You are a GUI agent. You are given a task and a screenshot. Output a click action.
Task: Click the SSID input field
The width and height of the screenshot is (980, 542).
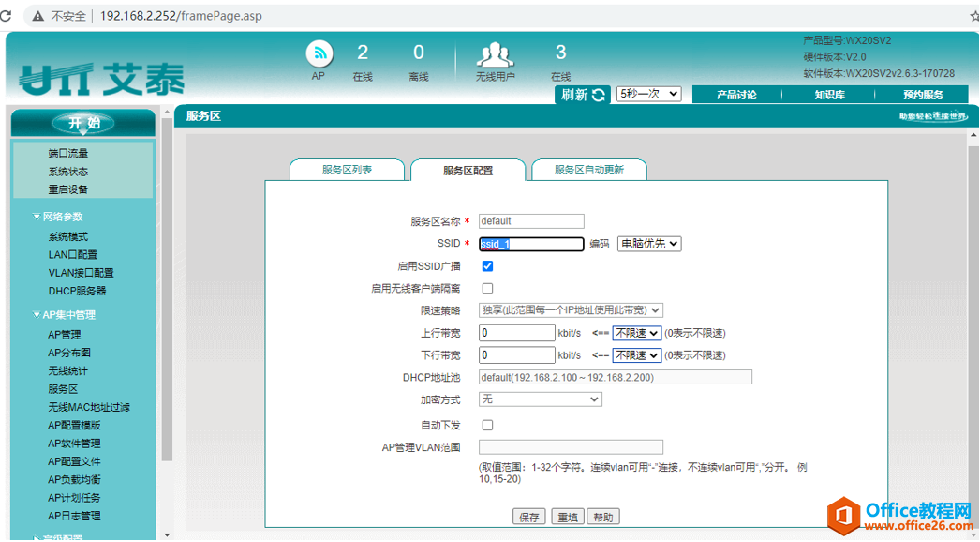point(531,244)
